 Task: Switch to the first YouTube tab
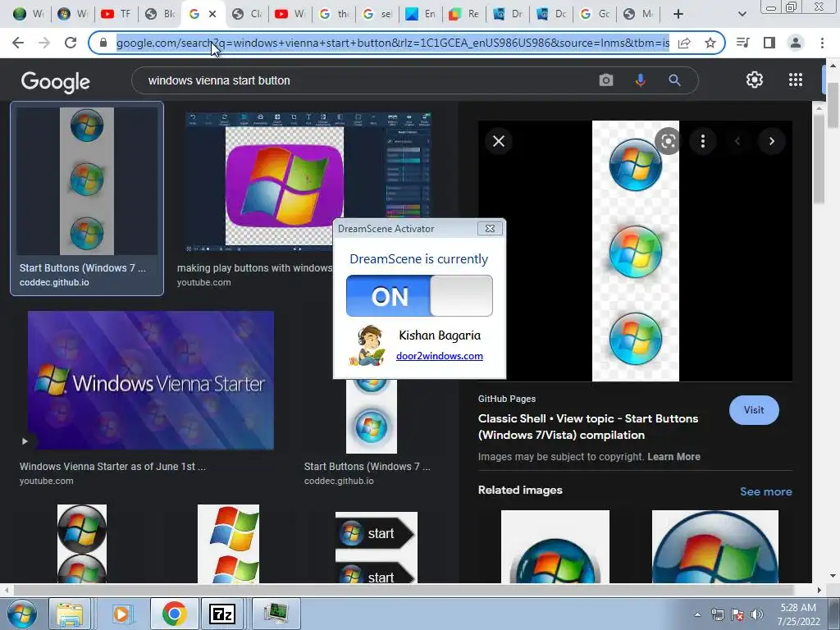pos(116,14)
